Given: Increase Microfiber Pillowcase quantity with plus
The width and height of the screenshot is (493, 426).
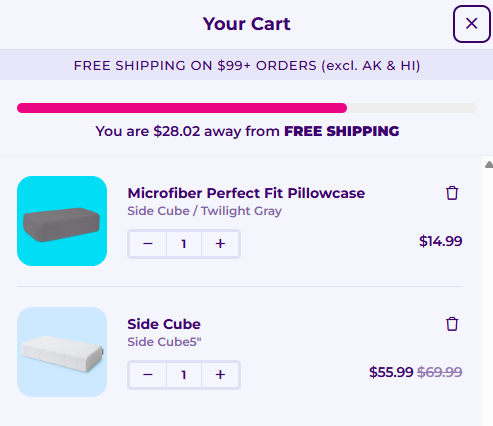Looking at the screenshot, I should 220,244.
